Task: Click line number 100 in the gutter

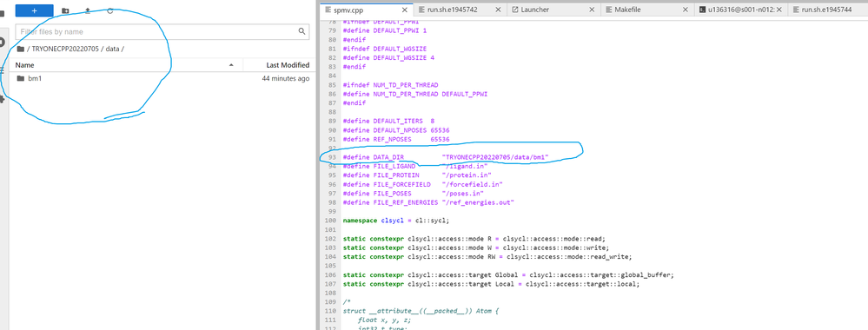Action: click(x=331, y=220)
